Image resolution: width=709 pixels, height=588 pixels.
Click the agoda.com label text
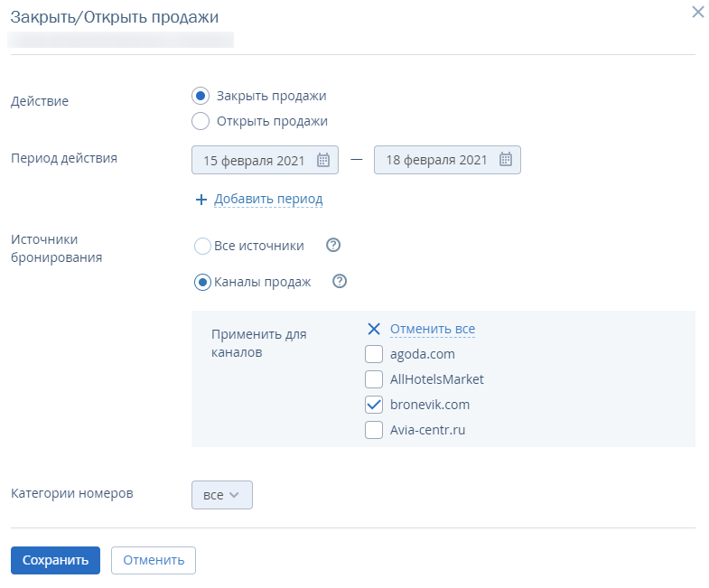(x=423, y=354)
